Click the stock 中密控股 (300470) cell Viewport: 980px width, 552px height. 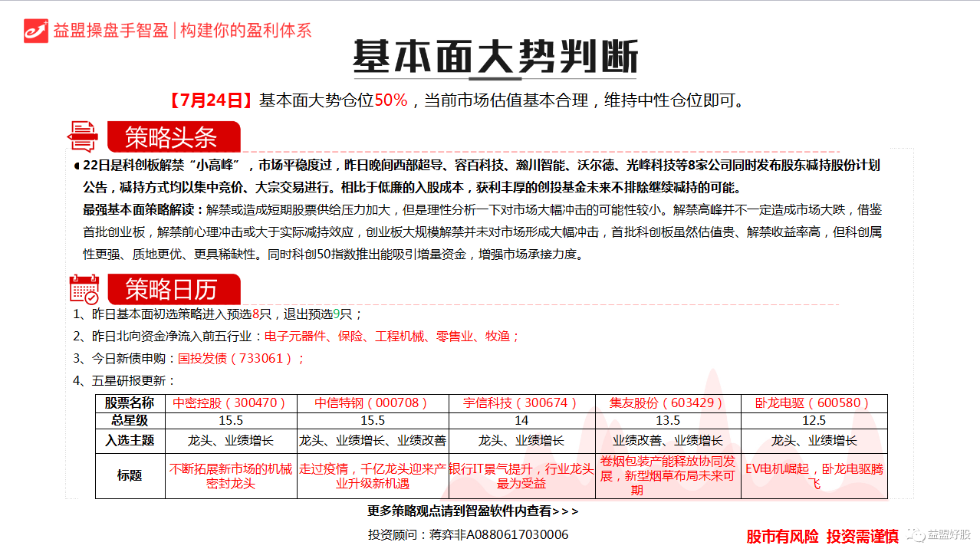[x=231, y=403]
